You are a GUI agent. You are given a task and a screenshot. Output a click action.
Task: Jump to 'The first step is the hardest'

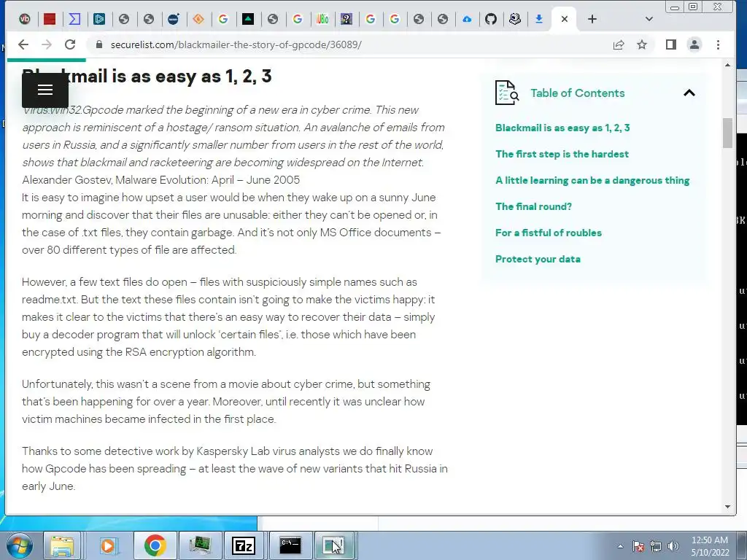pyautogui.click(x=562, y=154)
